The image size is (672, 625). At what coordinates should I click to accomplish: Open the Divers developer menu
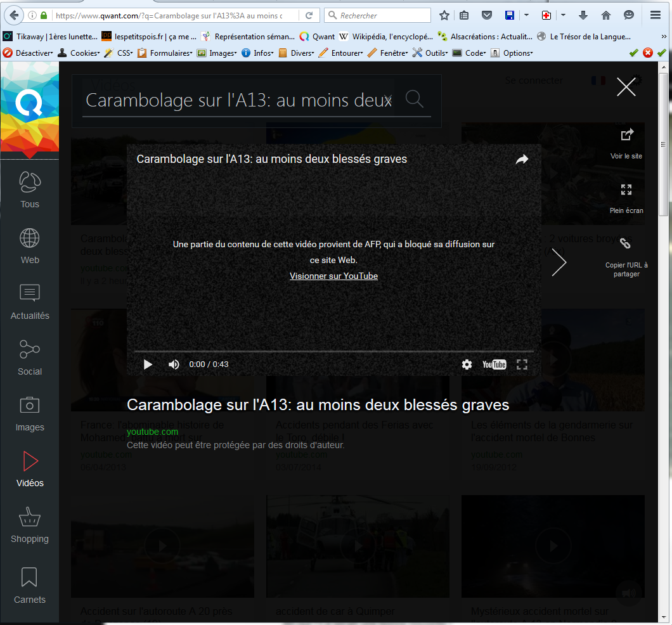(297, 53)
